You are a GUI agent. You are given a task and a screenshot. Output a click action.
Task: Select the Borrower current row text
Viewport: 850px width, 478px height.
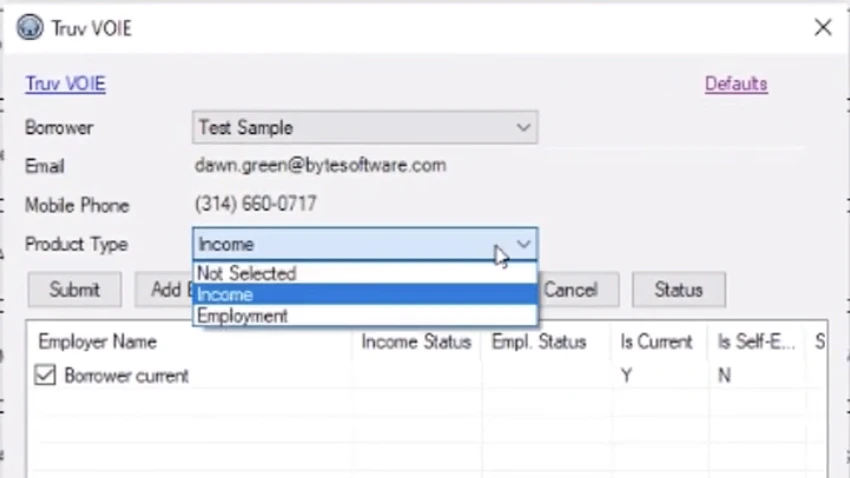click(x=126, y=376)
